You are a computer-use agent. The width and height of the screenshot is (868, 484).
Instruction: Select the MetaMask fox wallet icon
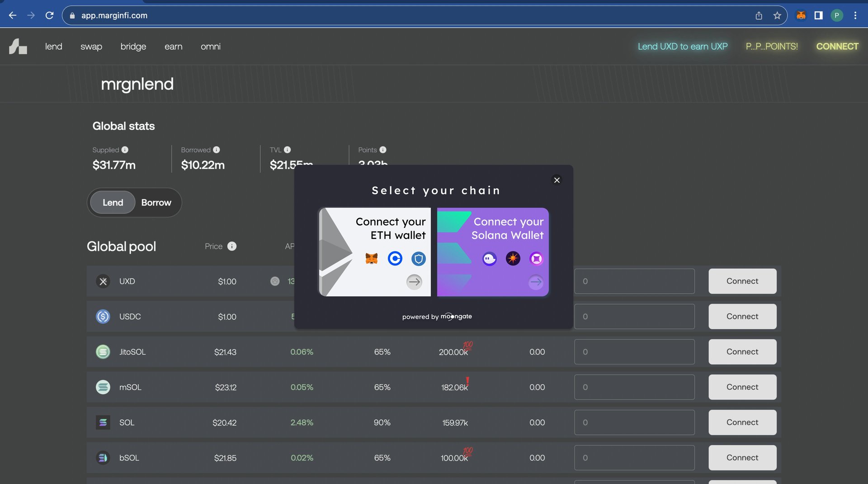pos(372,259)
